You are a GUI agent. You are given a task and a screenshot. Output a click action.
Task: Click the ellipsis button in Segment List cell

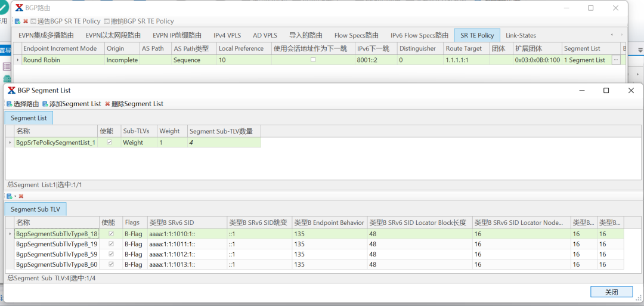(616, 60)
